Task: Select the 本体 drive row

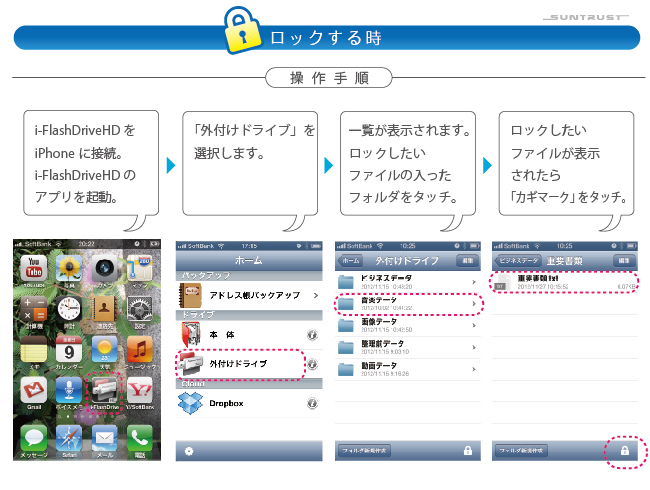Action: tap(249, 335)
